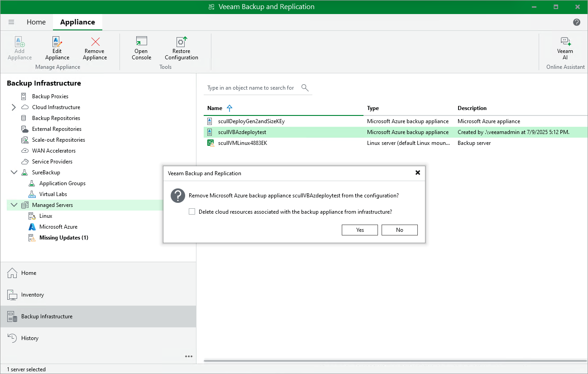Click the scullDeployGen2andSizeKEy appliance icon

pos(210,121)
